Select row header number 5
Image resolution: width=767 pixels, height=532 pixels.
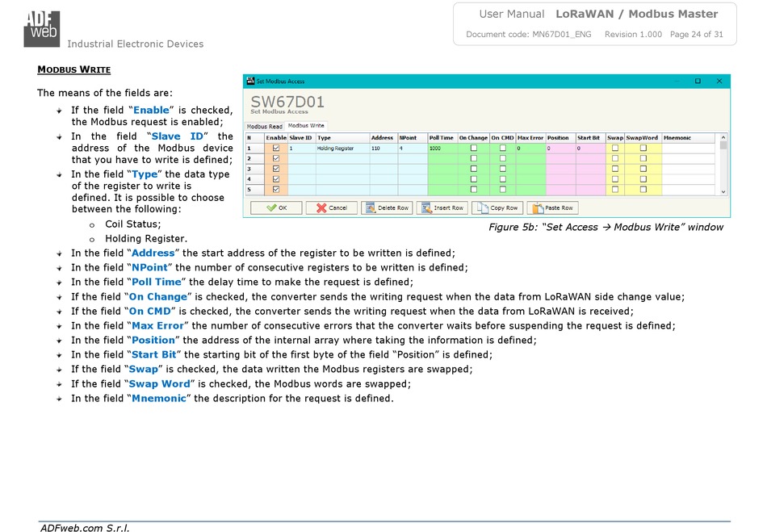click(x=254, y=189)
